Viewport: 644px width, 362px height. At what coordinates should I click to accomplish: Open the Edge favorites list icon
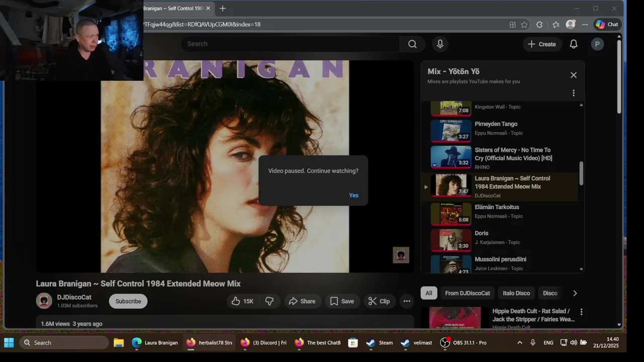[555, 24]
